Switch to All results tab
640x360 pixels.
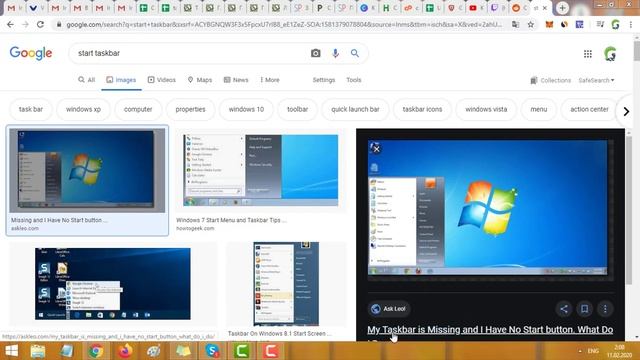coord(87,80)
